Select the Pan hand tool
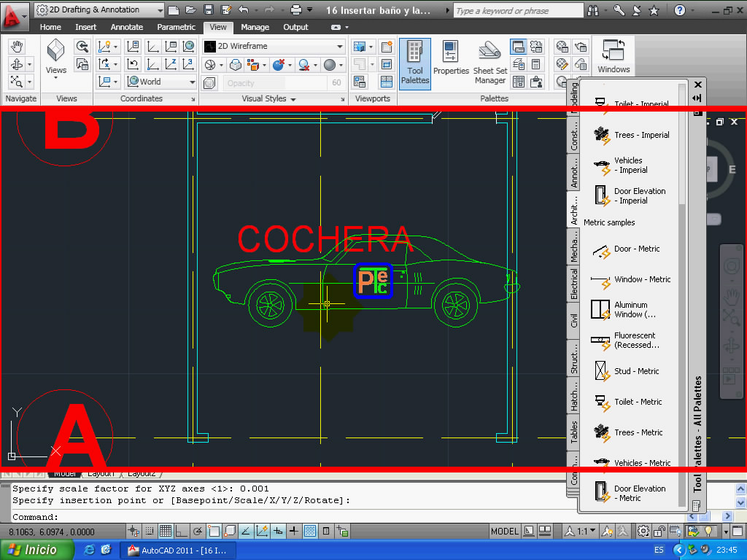This screenshot has height=560, width=747. 18,47
